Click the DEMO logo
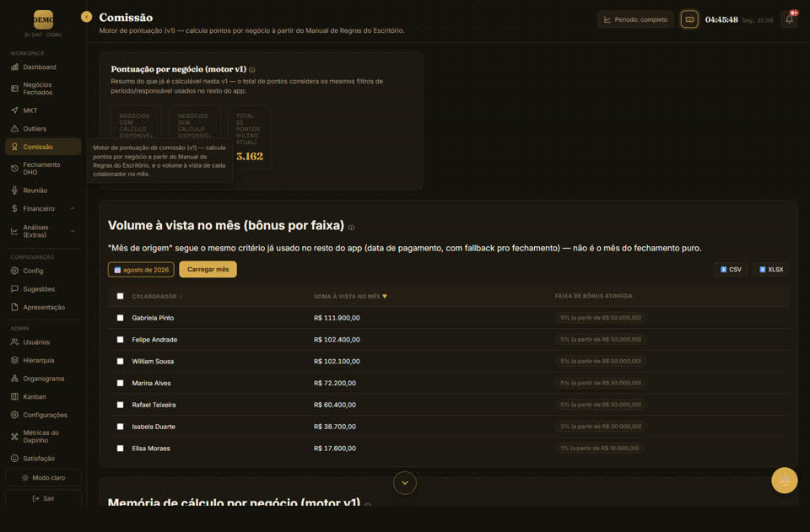 43,19
